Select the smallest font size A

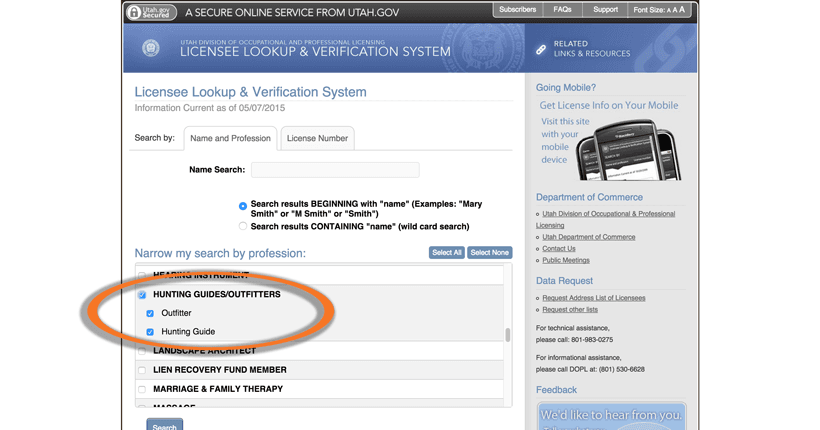pyautogui.click(x=667, y=10)
